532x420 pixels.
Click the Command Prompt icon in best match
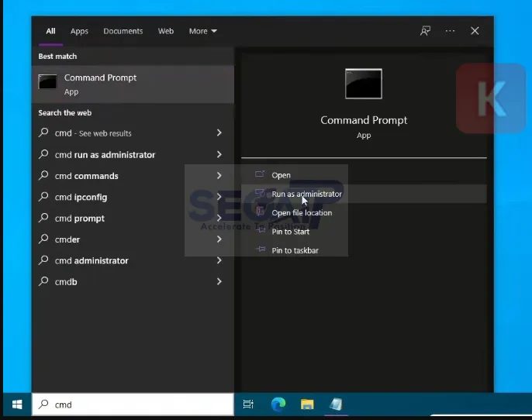(47, 81)
